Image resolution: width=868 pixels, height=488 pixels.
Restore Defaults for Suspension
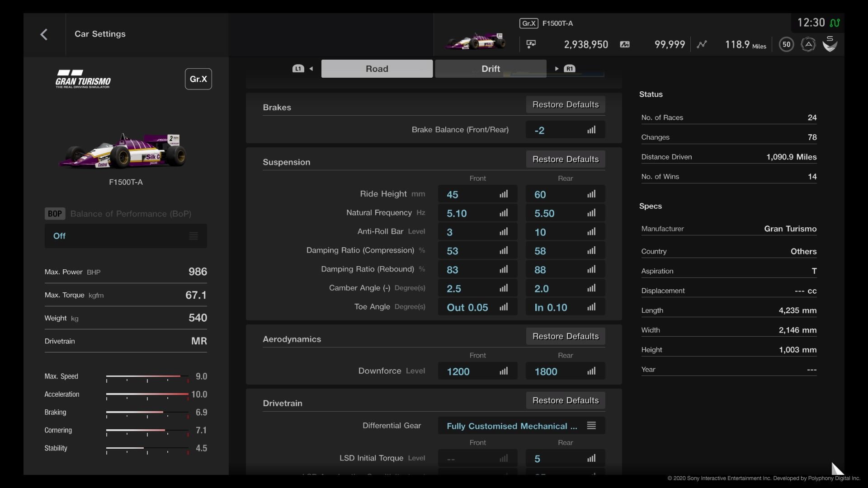point(566,159)
